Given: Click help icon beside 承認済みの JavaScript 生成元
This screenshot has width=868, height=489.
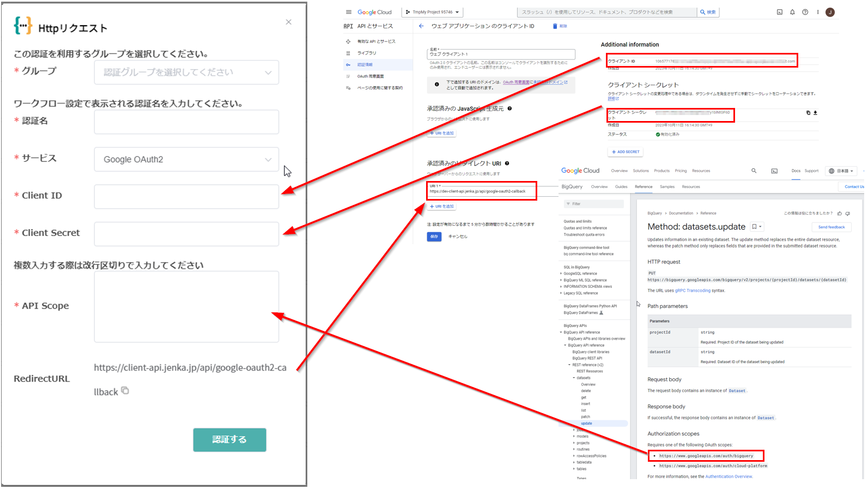Looking at the screenshot, I should (509, 108).
